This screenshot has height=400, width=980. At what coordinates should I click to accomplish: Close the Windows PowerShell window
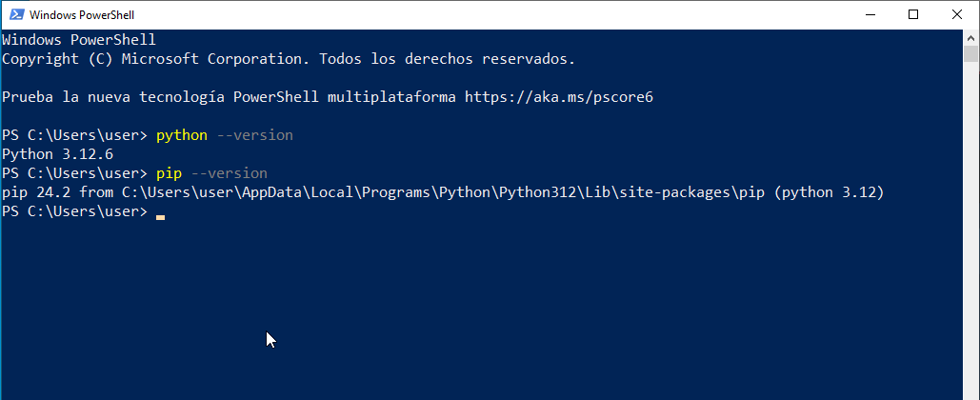[957, 14]
